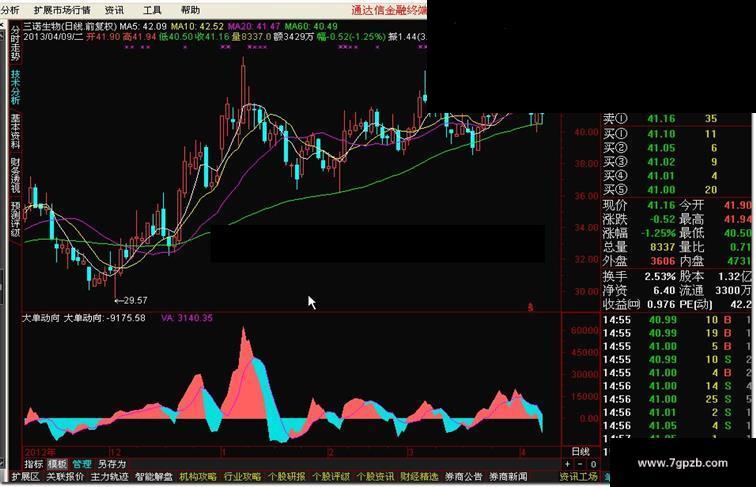Click the 总量 8337 value
The image size is (756, 487).
pyautogui.click(x=662, y=247)
